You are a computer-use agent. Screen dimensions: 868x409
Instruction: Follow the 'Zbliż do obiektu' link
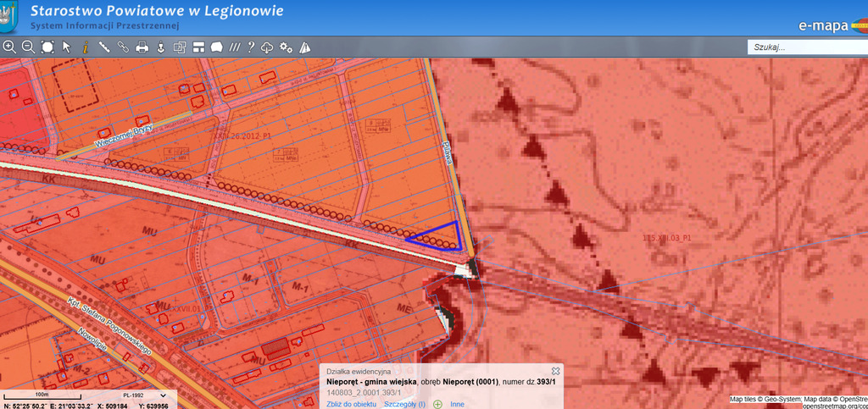[351, 404]
